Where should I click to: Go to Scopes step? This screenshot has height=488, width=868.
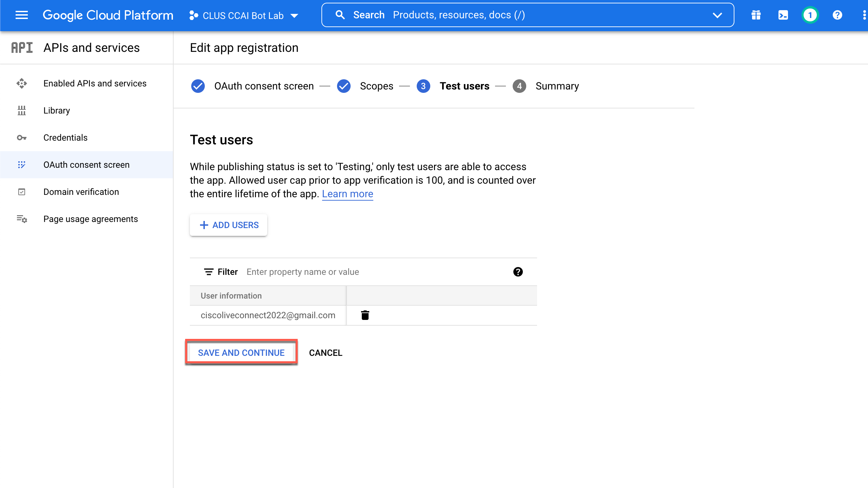click(377, 86)
